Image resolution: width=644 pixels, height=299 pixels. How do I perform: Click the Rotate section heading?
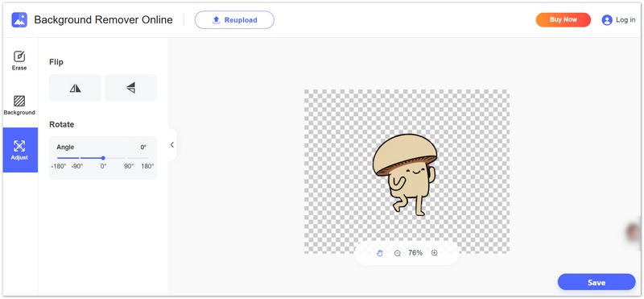[x=62, y=124]
